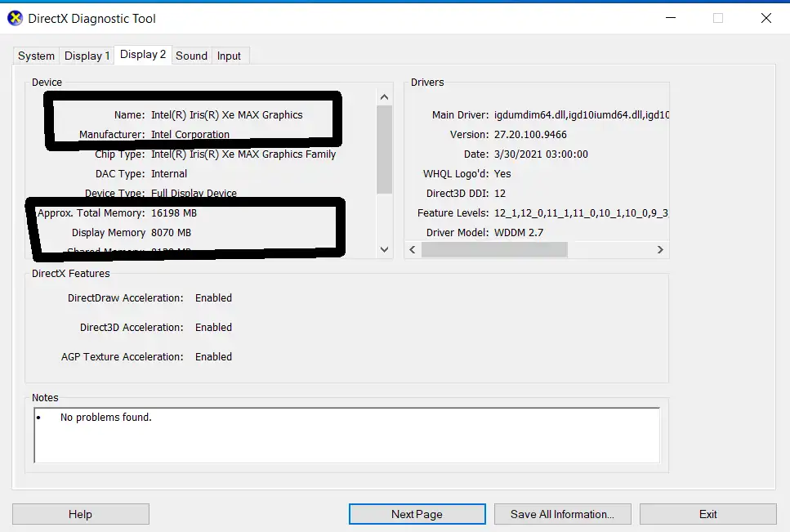Click the Device panel vertical scrollbar thumb
The height and width of the screenshot is (532, 790).
[x=385, y=150]
